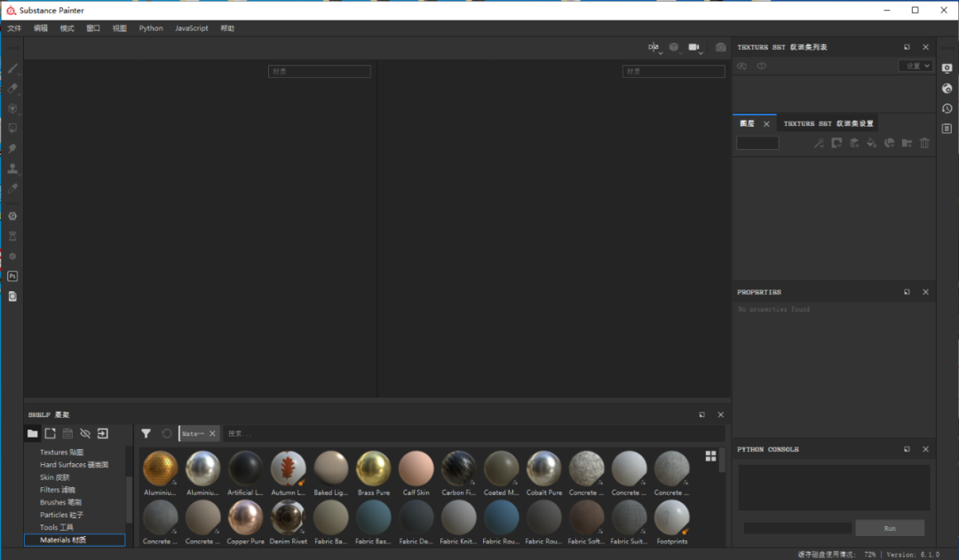
Task: Toggle the hidden-eye icon in shelf
Action: (85, 433)
